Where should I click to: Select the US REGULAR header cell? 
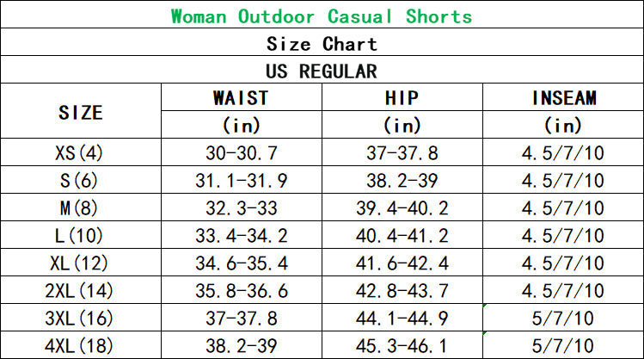tap(322, 71)
